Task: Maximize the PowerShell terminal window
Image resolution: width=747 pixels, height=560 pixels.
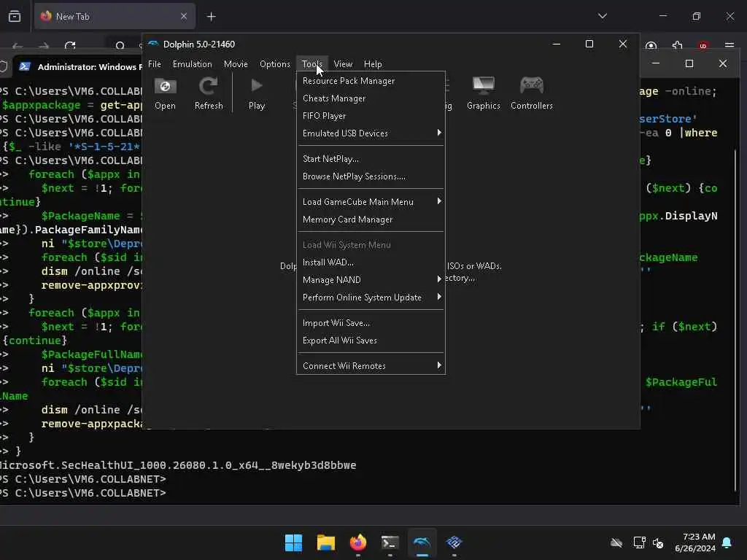Action: tap(689, 63)
